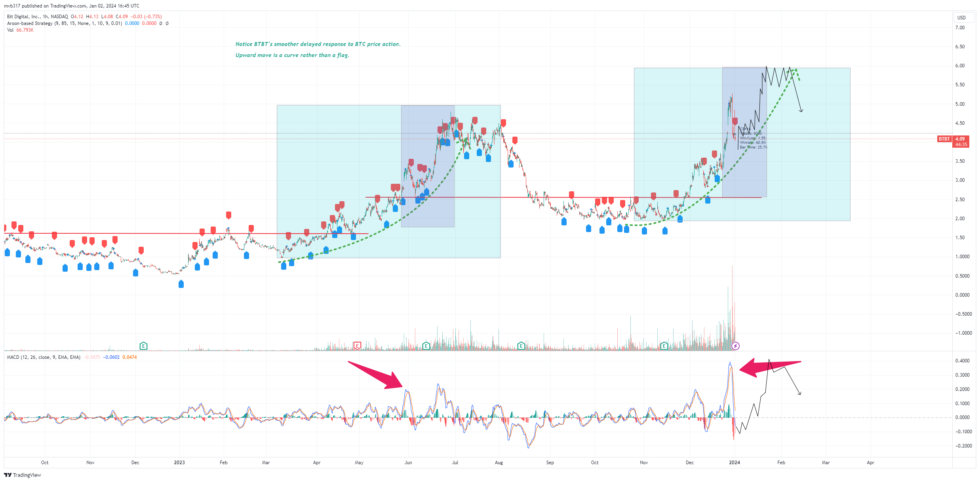This screenshot has height=482, width=980.
Task: Click the 4.09 last price label
Action: point(960,139)
